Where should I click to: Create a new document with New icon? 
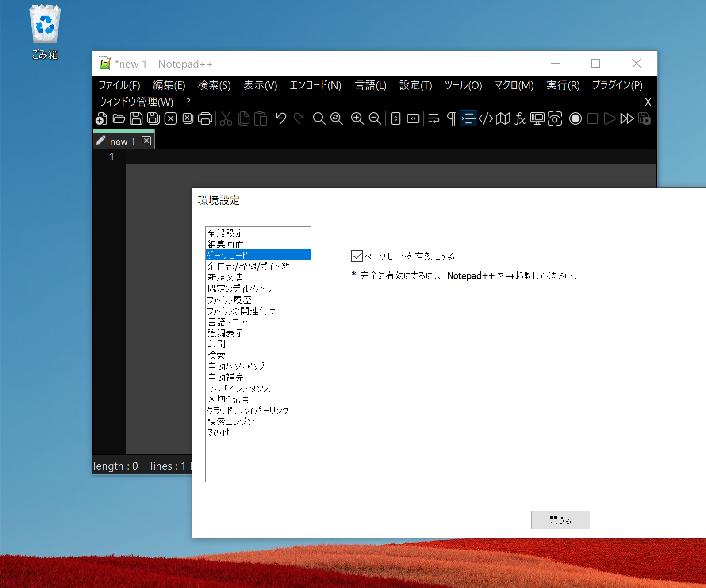coord(101,118)
